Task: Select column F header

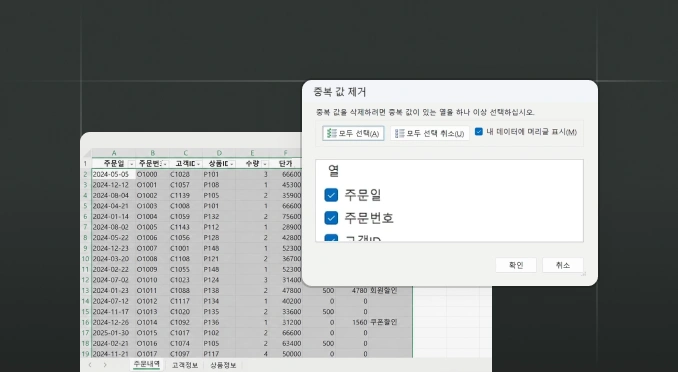Action: pyautogui.click(x=285, y=153)
